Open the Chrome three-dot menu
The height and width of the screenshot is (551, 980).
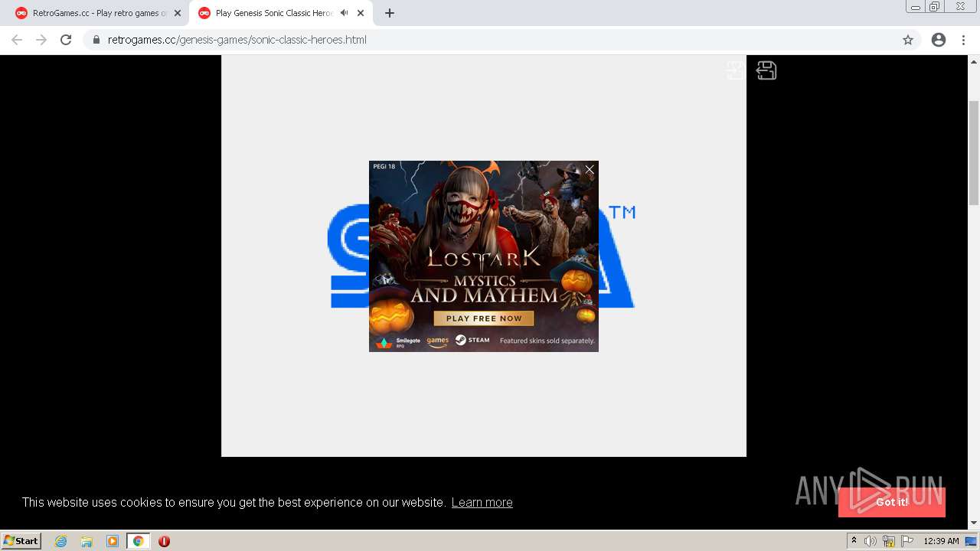(x=963, y=40)
